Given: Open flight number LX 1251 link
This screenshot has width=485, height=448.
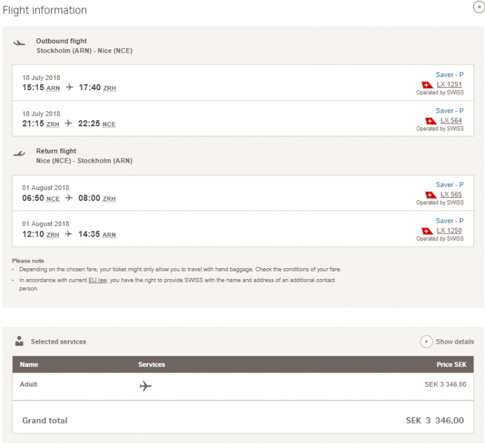Looking at the screenshot, I should [x=449, y=84].
